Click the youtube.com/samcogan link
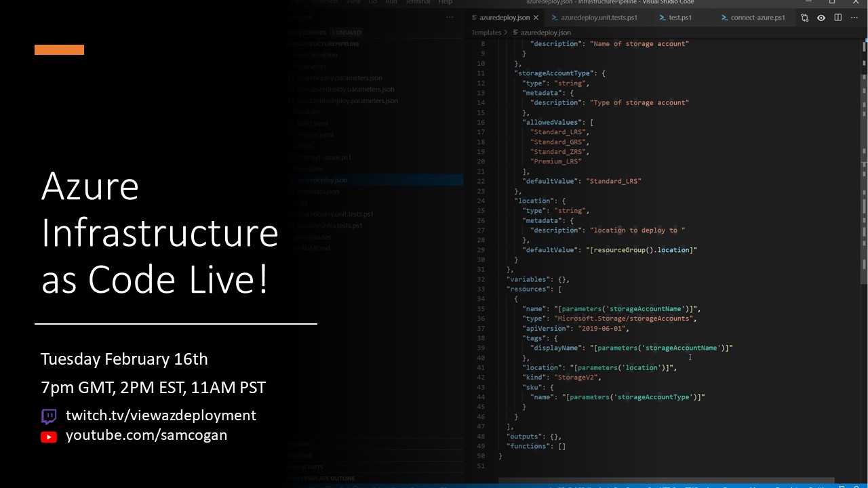Image resolution: width=868 pixels, height=488 pixels. [146, 435]
